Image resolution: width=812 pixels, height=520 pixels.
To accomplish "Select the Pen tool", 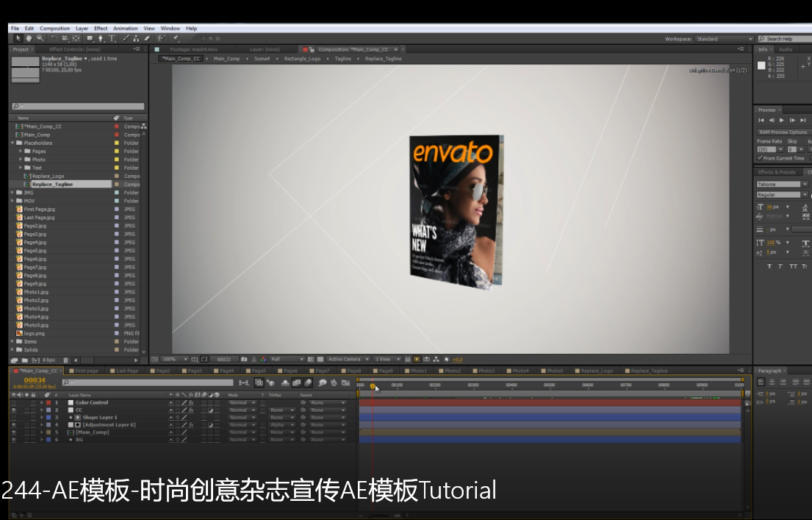I will 101,38.
